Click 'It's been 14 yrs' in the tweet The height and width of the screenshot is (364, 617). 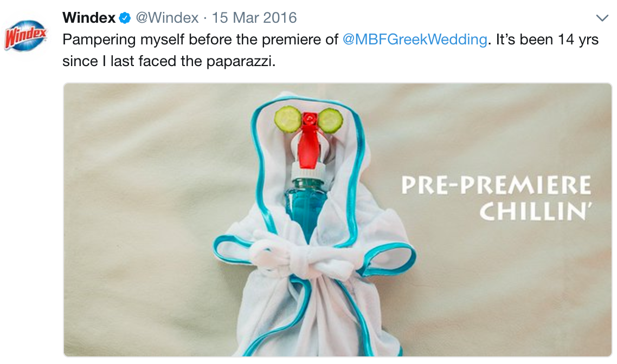coord(548,40)
